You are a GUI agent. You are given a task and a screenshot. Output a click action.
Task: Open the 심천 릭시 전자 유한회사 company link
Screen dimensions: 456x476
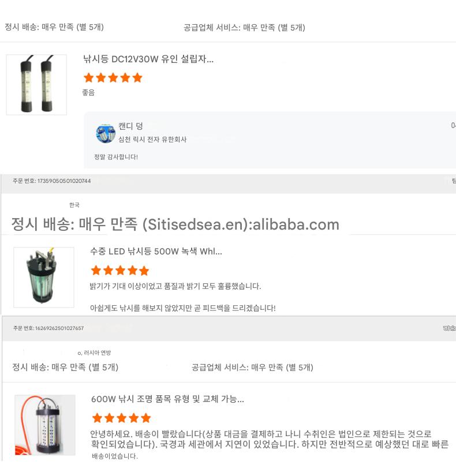tap(152, 140)
